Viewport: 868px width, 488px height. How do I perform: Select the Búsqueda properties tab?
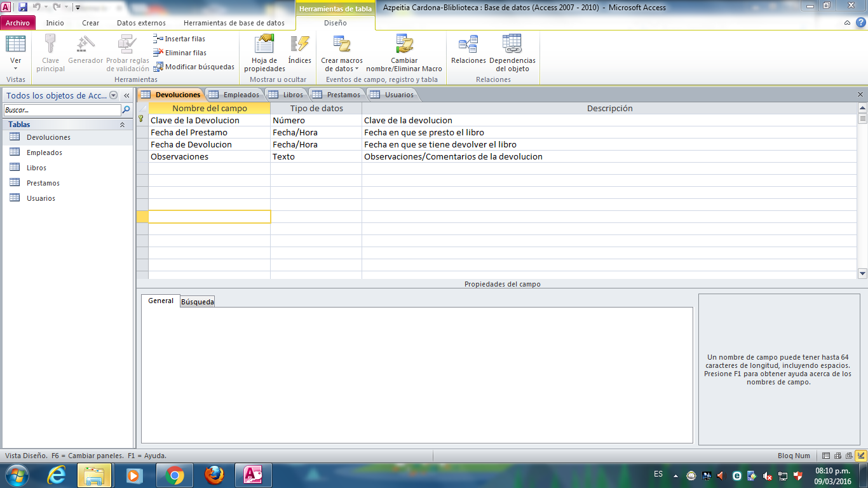198,302
